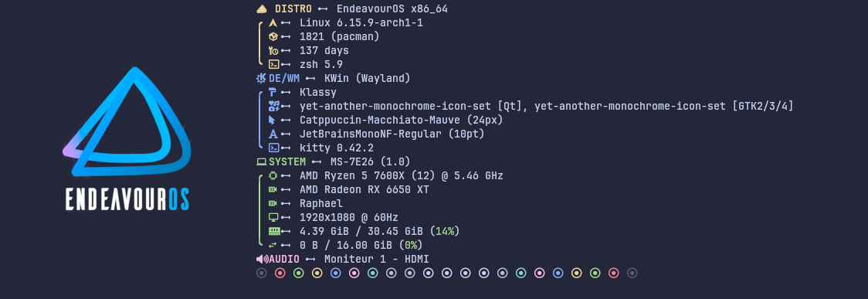The height and width of the screenshot is (299, 868).
Task: Click the font letter icon beside JetBrainsMonoNF-Regular
Action: (273, 134)
